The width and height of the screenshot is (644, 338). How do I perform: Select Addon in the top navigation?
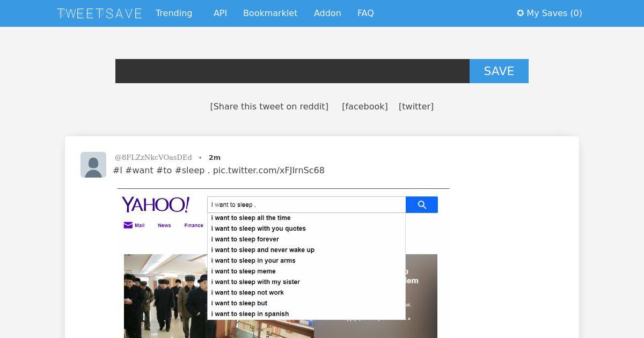(327, 13)
